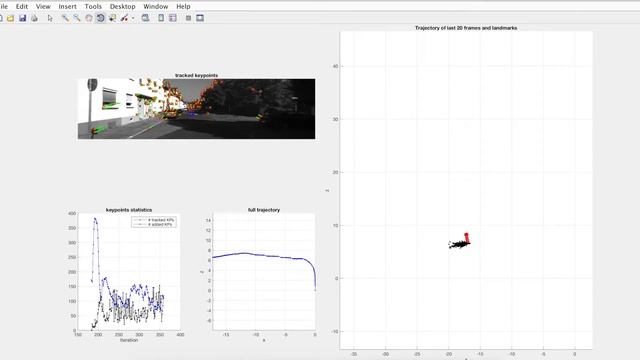The image size is (640, 360).
Task: Open the Edit menu
Action: (22, 7)
